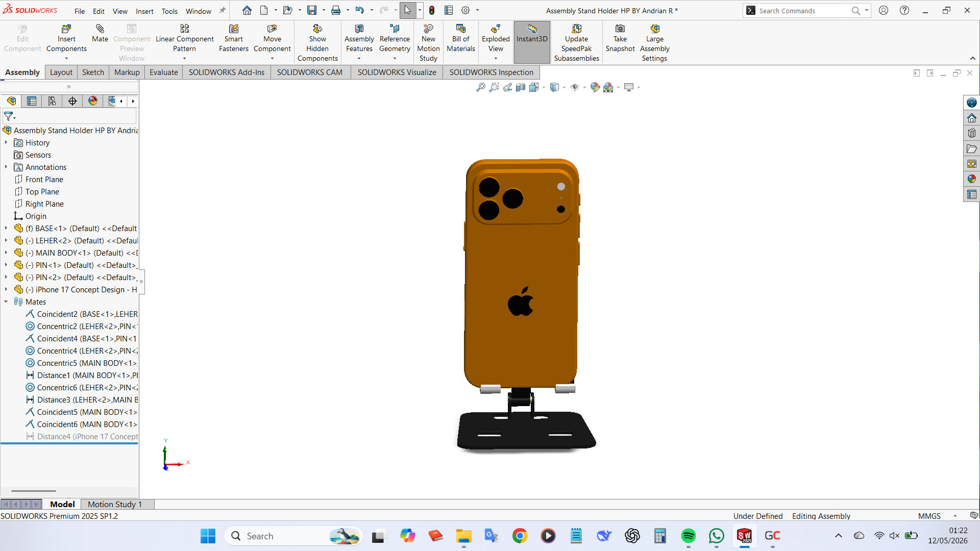Click the Undo icon
This screenshot has width=980, height=551.
click(x=360, y=10)
